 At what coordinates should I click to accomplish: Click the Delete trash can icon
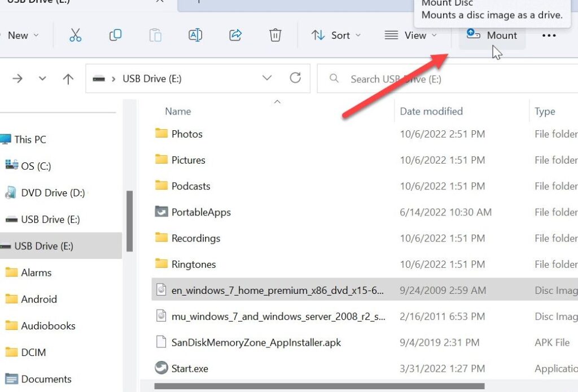275,36
